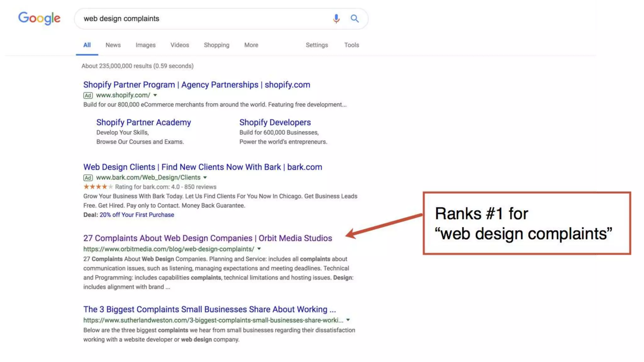Viewport: 644px width, 362px height.
Task: Open the Settings menu
Action: 317,45
